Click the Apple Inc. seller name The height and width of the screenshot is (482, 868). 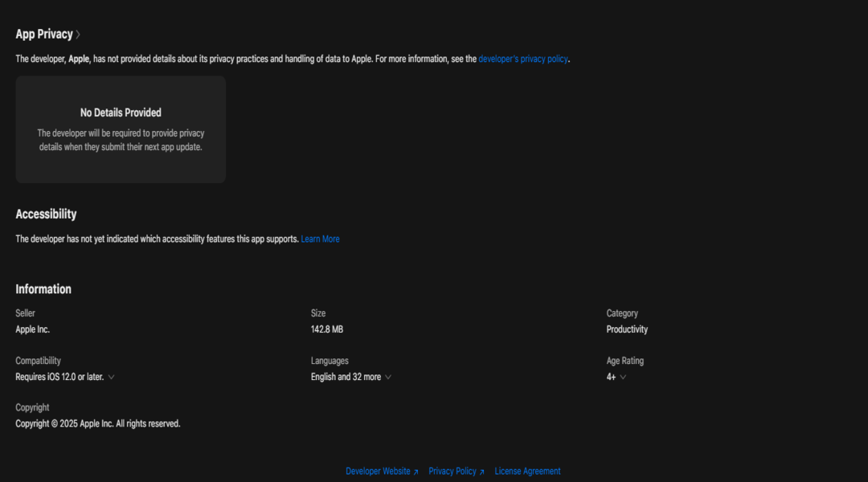pos(32,329)
